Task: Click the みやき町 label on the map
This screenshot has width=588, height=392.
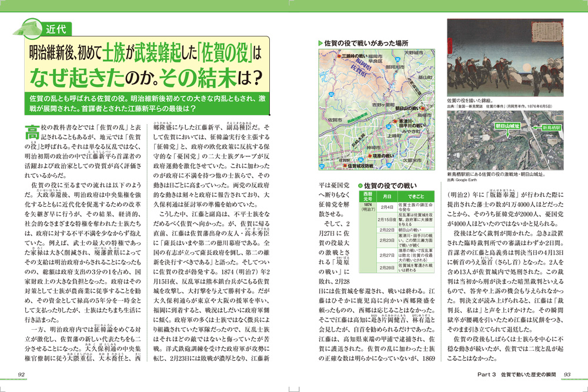Action: click(x=411, y=131)
